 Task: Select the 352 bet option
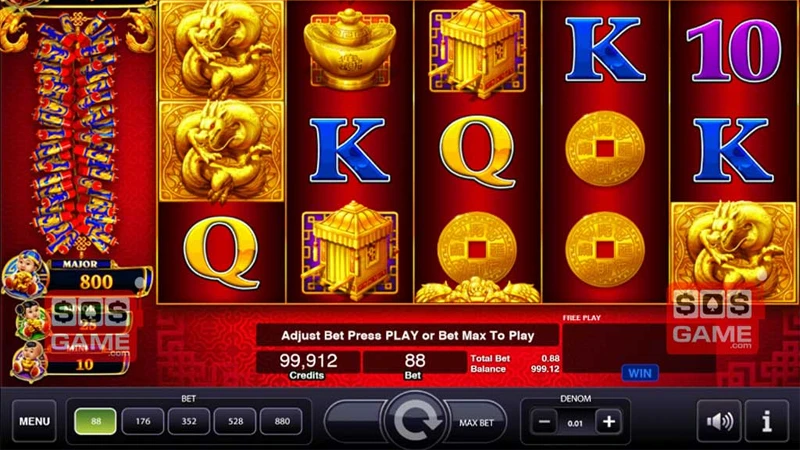189,421
